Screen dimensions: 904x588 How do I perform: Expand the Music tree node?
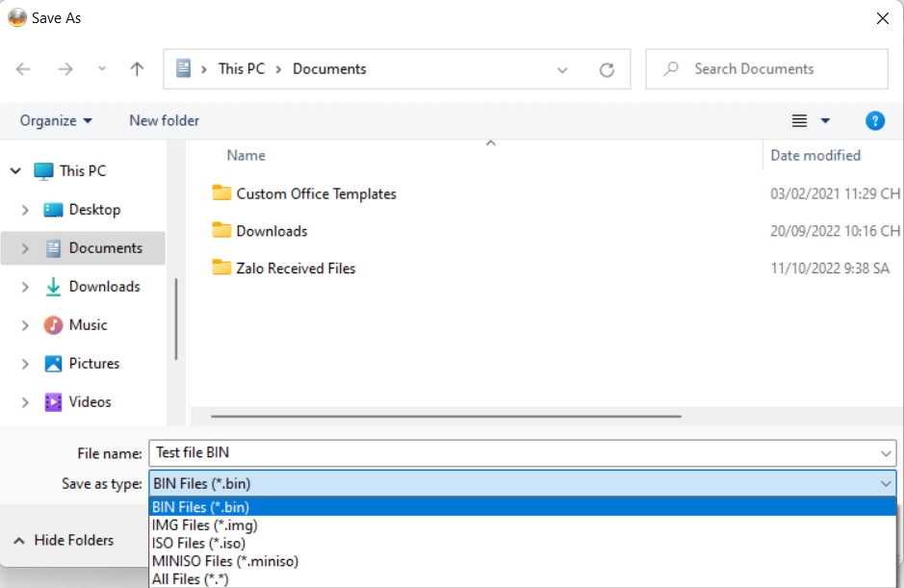pos(25,325)
